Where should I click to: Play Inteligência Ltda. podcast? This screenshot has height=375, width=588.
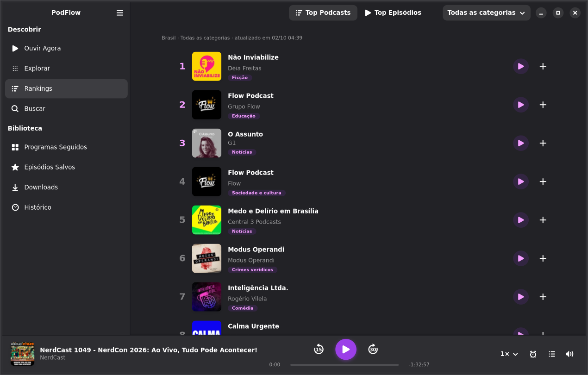click(521, 297)
